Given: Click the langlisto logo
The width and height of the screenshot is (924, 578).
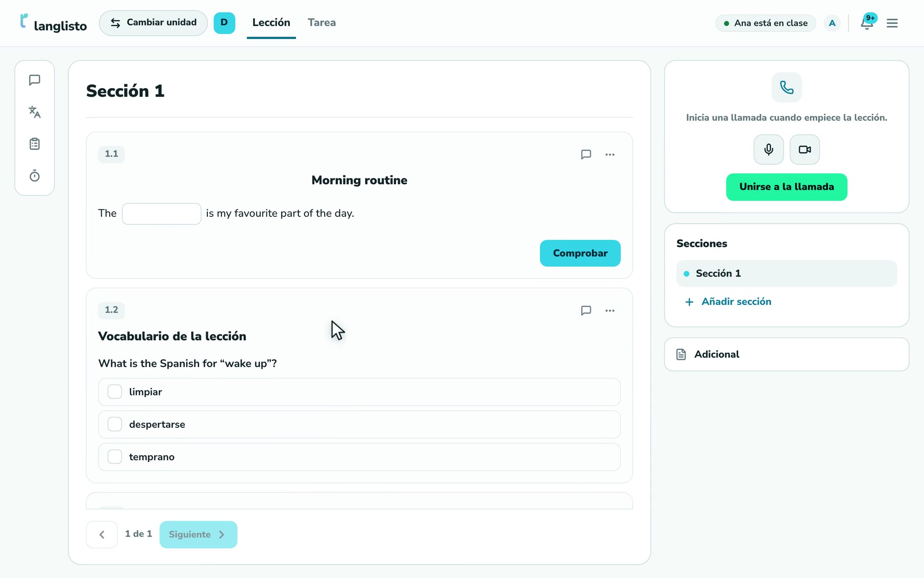Looking at the screenshot, I should pos(53,23).
